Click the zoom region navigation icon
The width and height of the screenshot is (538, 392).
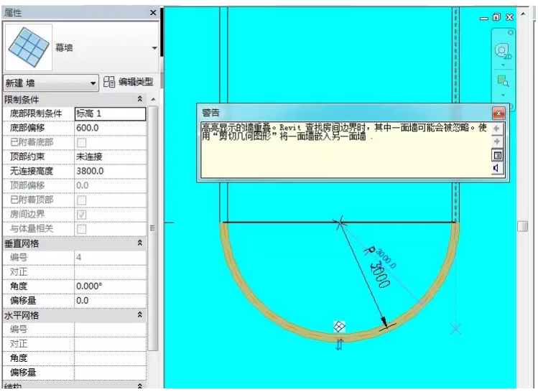503,81
